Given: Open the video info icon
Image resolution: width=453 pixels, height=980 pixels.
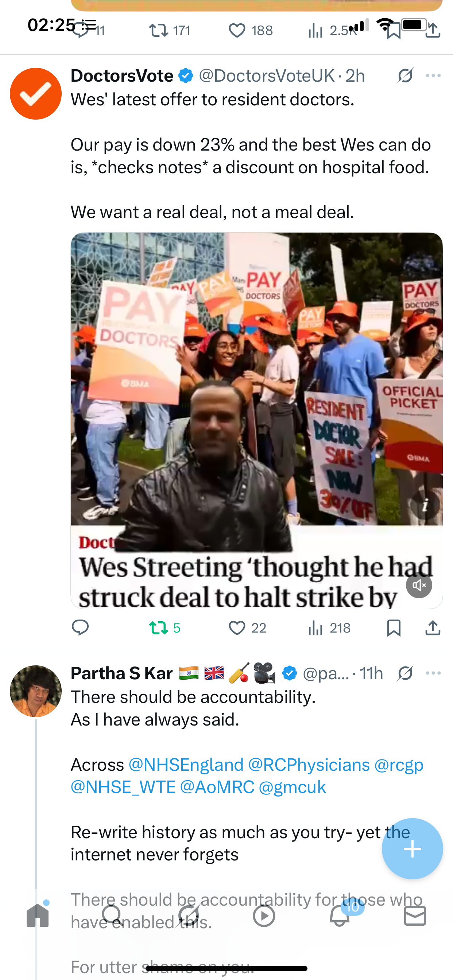Looking at the screenshot, I should [425, 506].
